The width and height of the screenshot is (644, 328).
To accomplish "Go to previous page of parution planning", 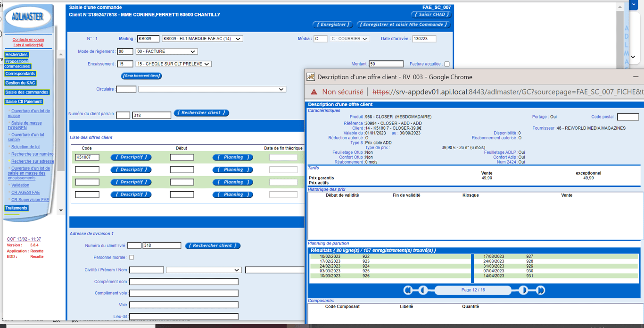I will 423,290.
